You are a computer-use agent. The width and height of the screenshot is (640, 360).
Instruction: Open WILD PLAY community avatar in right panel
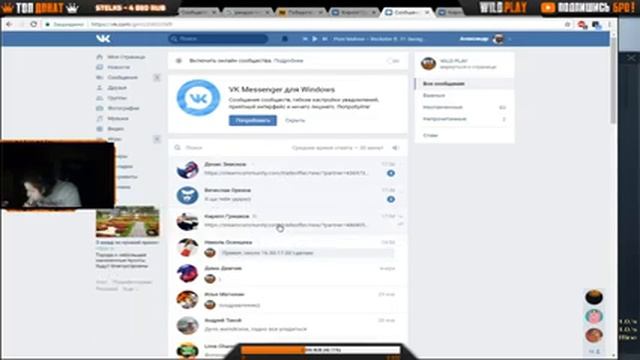[x=429, y=64]
